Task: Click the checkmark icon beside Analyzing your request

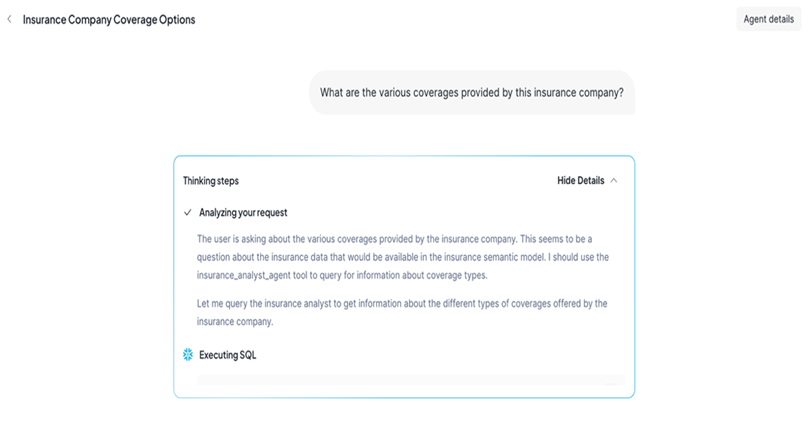Action: tap(188, 213)
